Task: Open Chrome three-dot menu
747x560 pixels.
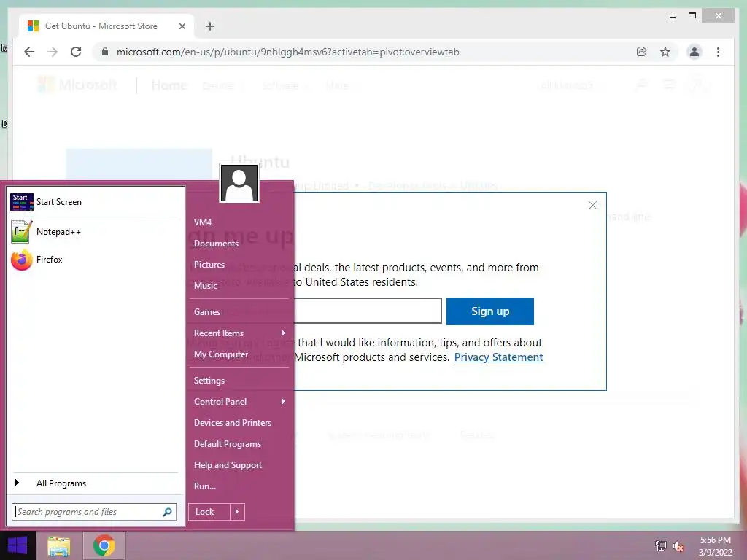Action: 718,52
